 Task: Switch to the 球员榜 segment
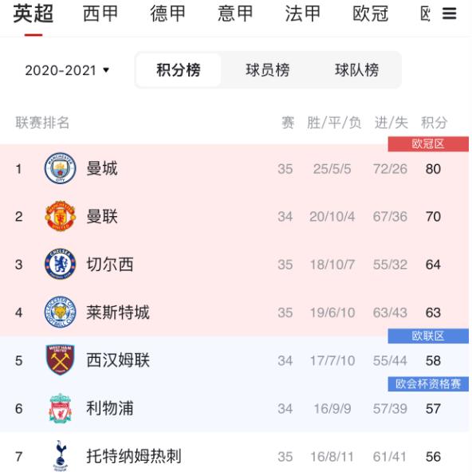pyautogui.click(x=268, y=70)
